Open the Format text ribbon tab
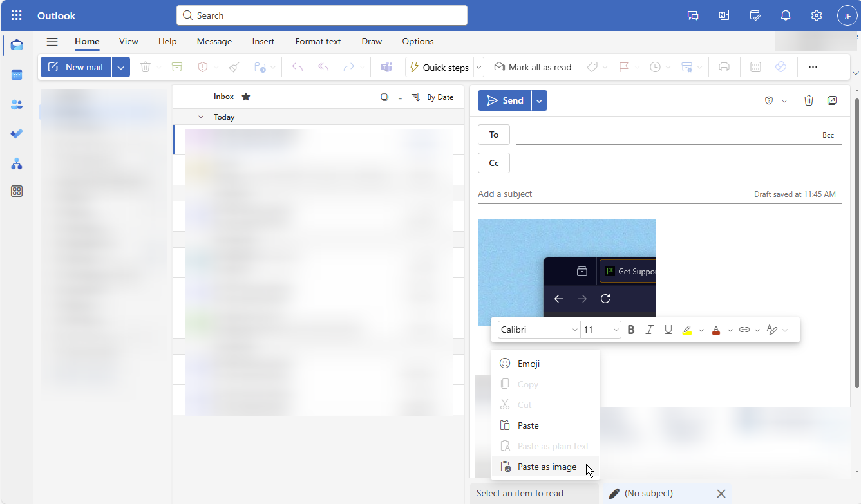Viewport: 861px width, 504px height. click(318, 41)
